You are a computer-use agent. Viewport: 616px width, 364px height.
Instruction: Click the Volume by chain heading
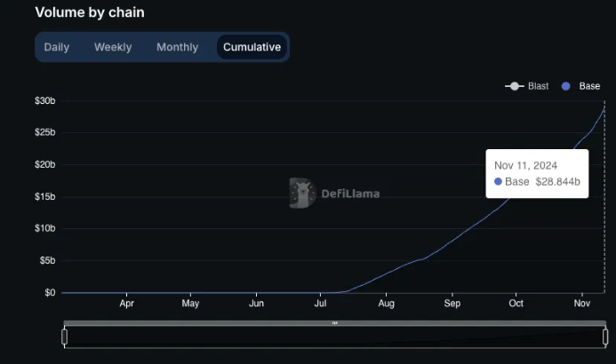coord(89,12)
